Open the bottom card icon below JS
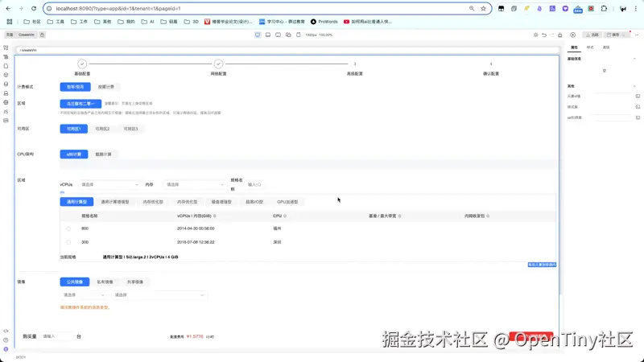 (6, 121)
